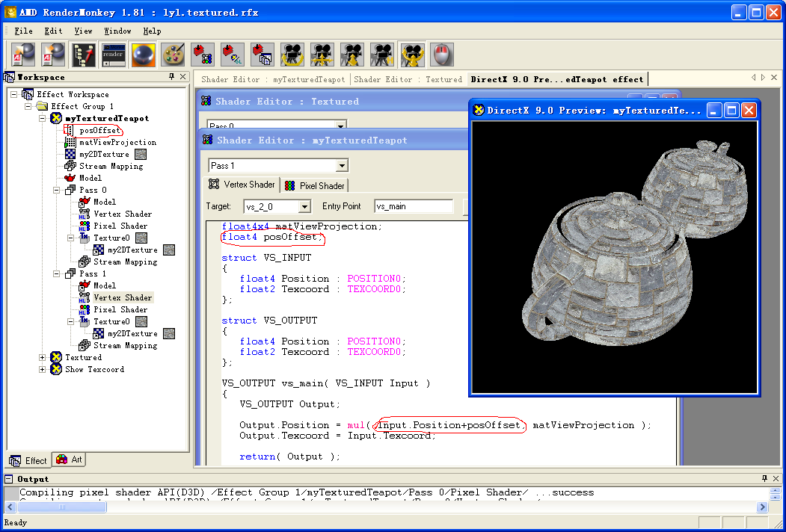This screenshot has height=532, width=786.
Task: Click 'Input.Position+posOffset' in the shader code
Action: [x=449, y=425]
